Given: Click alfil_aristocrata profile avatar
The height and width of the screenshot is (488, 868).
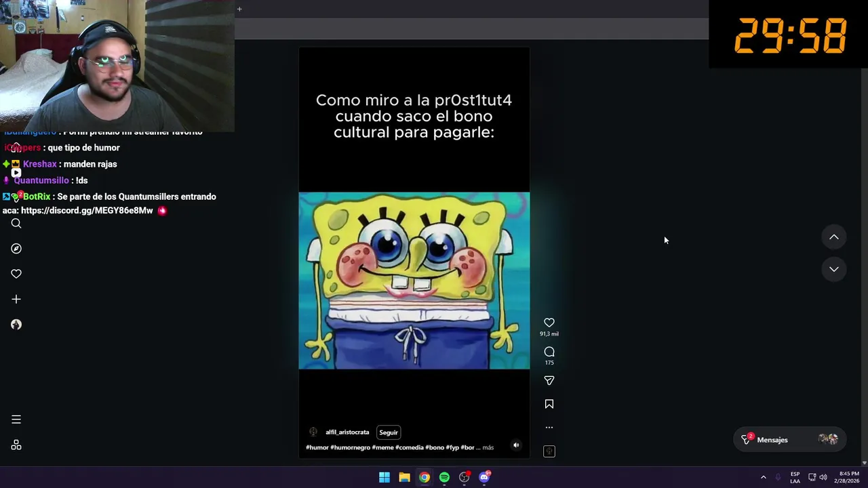Looking at the screenshot, I should pyautogui.click(x=313, y=432).
